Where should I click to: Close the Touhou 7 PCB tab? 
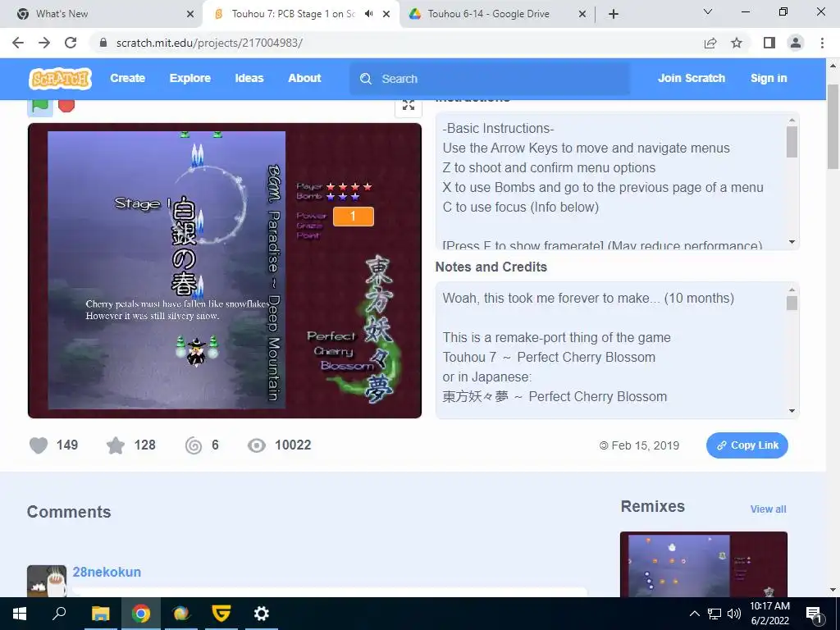tap(386, 14)
